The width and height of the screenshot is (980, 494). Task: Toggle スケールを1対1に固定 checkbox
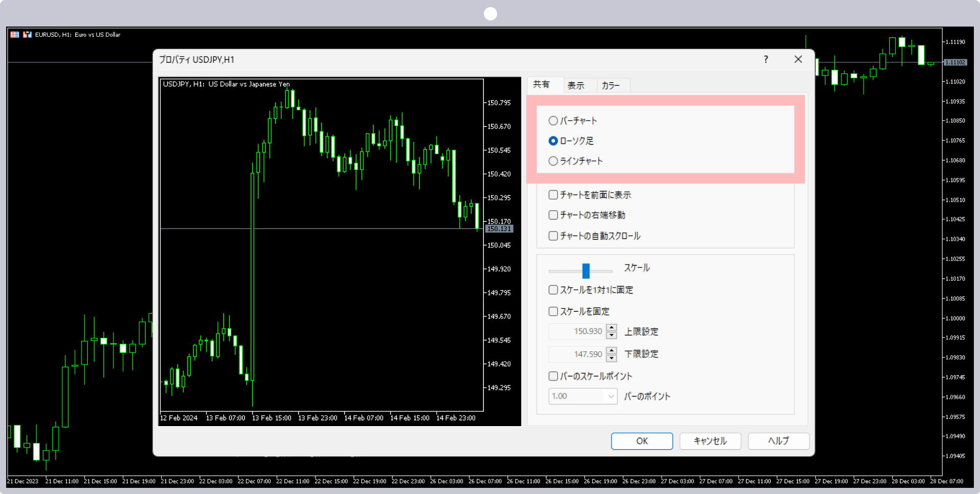coord(553,290)
